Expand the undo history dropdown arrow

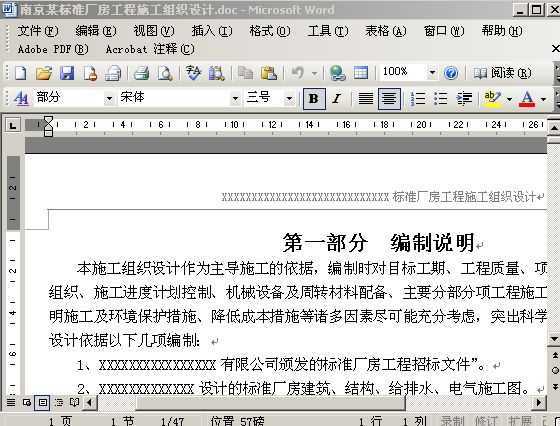[x=314, y=73]
